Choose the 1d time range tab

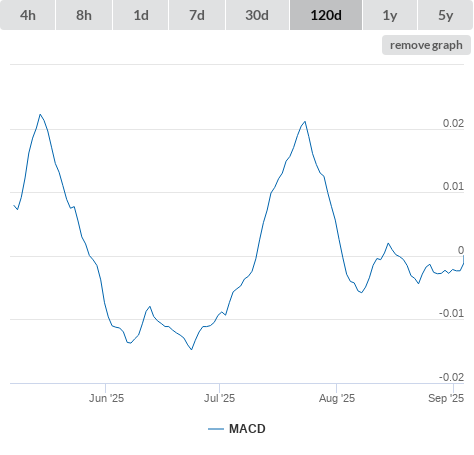pyautogui.click(x=141, y=15)
